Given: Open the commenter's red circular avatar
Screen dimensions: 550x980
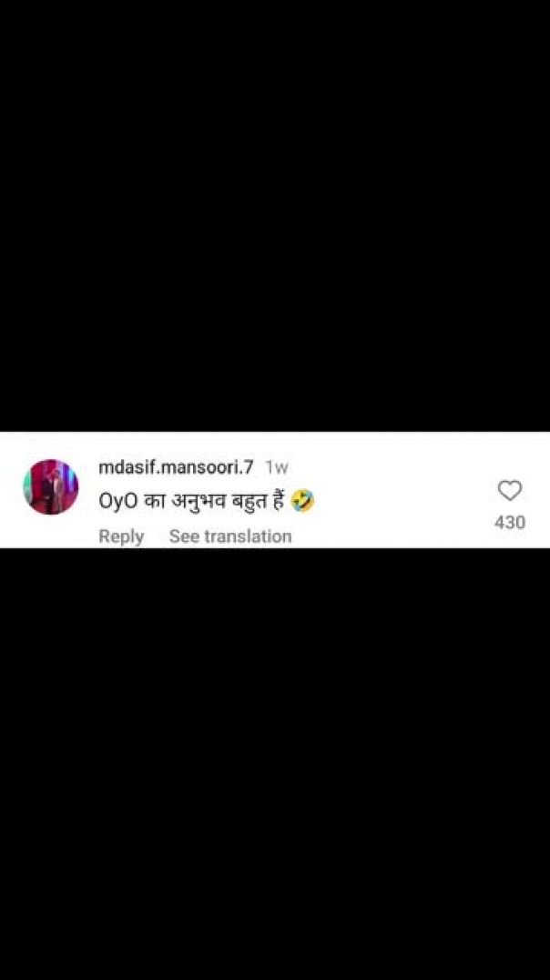Looking at the screenshot, I should click(x=51, y=487).
